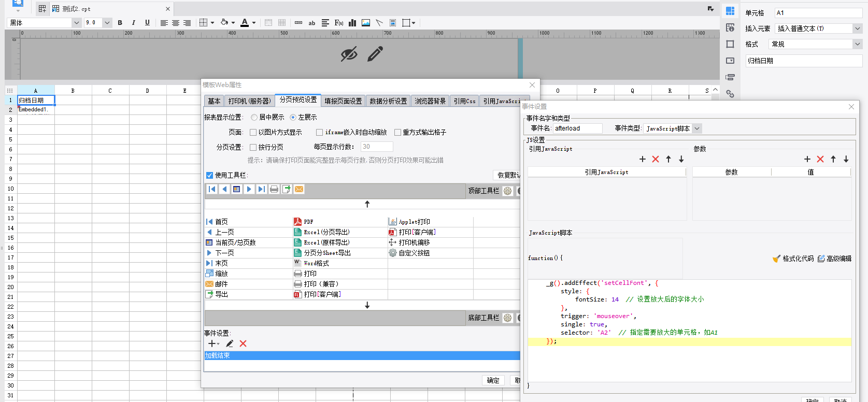Click the red delete event icon
The image size is (868, 402).
243,343
